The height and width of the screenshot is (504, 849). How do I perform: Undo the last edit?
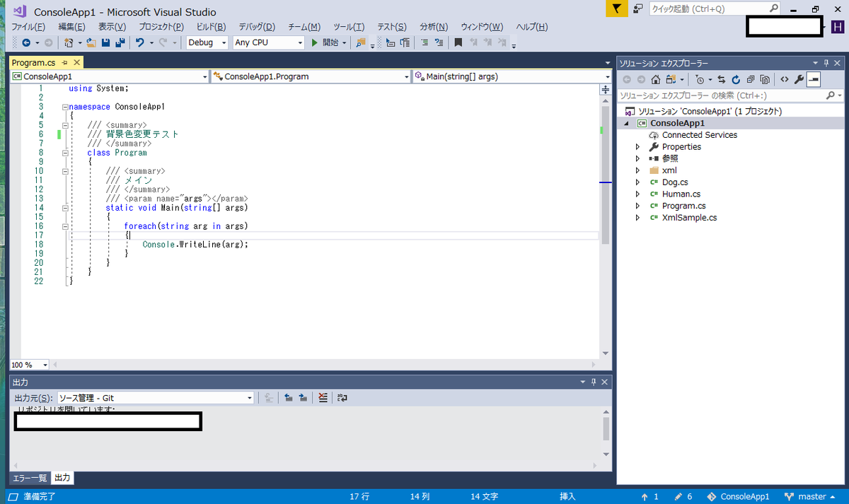[x=139, y=42]
